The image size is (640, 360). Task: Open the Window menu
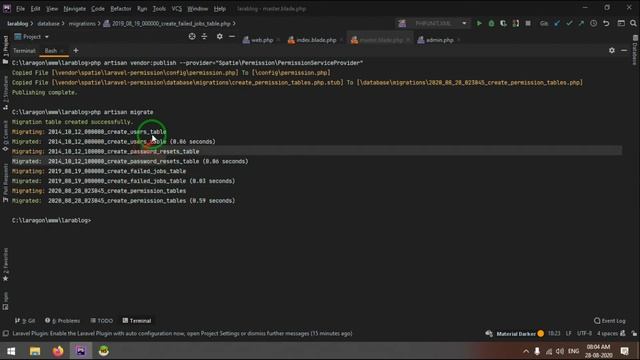(198, 8)
